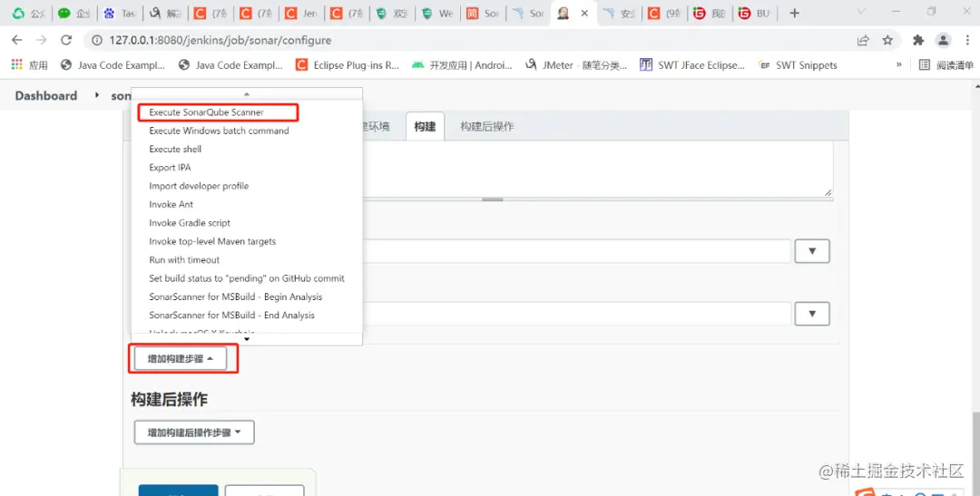The height and width of the screenshot is (496, 980).
Task: Close the active browser tab
Action: pyautogui.click(x=585, y=13)
